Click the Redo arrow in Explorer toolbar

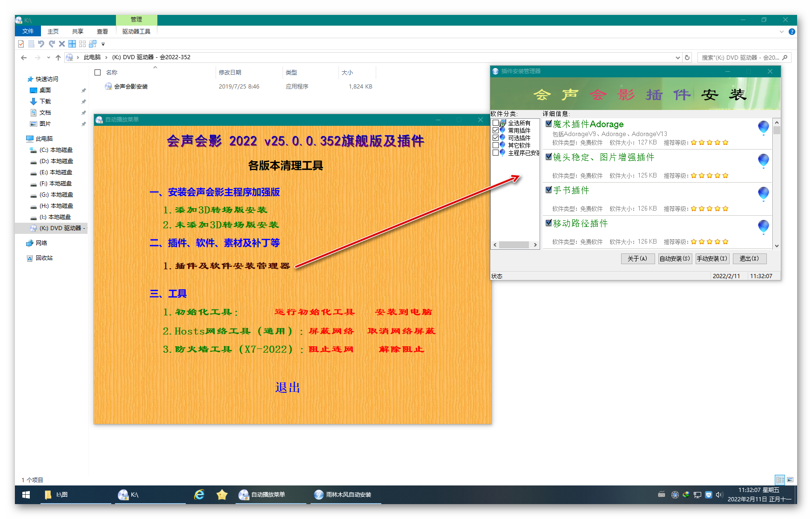pyautogui.click(x=52, y=44)
